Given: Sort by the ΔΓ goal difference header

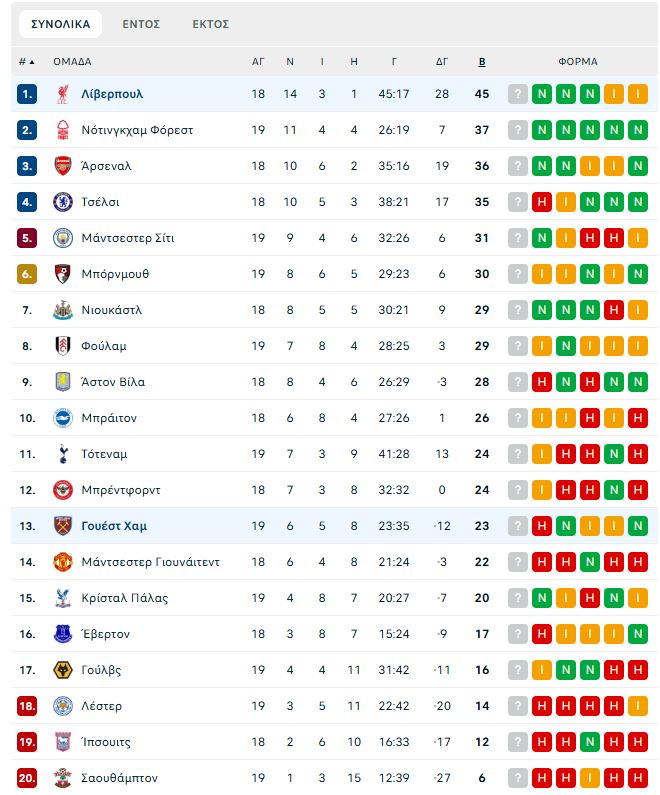Looking at the screenshot, I should (442, 62).
